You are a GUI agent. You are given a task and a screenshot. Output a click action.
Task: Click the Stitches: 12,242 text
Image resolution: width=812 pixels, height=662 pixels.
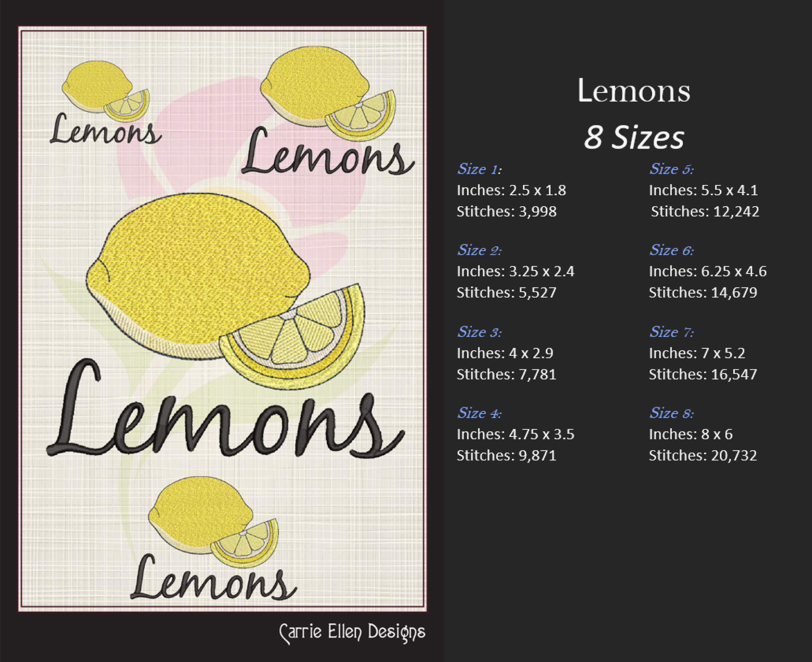(705, 211)
